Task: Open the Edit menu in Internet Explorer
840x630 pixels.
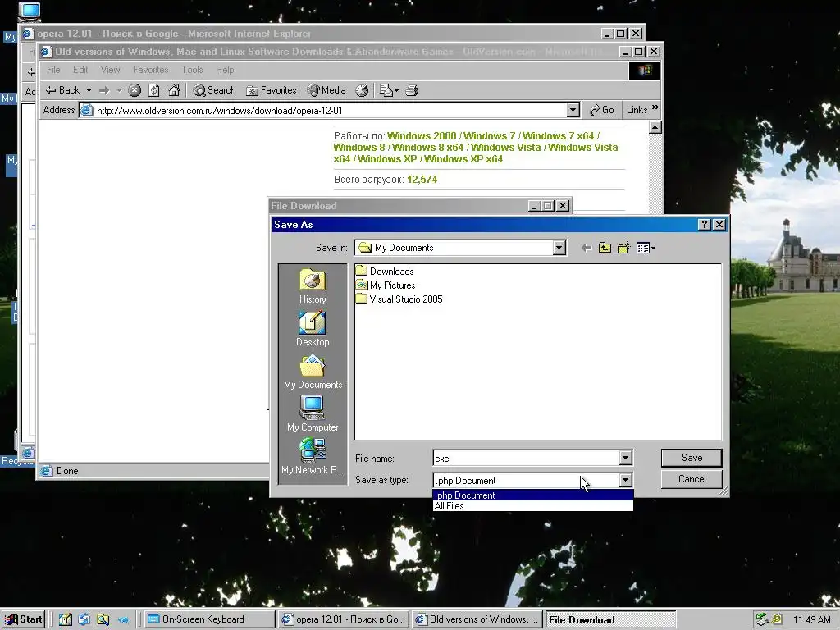Action: 80,70
